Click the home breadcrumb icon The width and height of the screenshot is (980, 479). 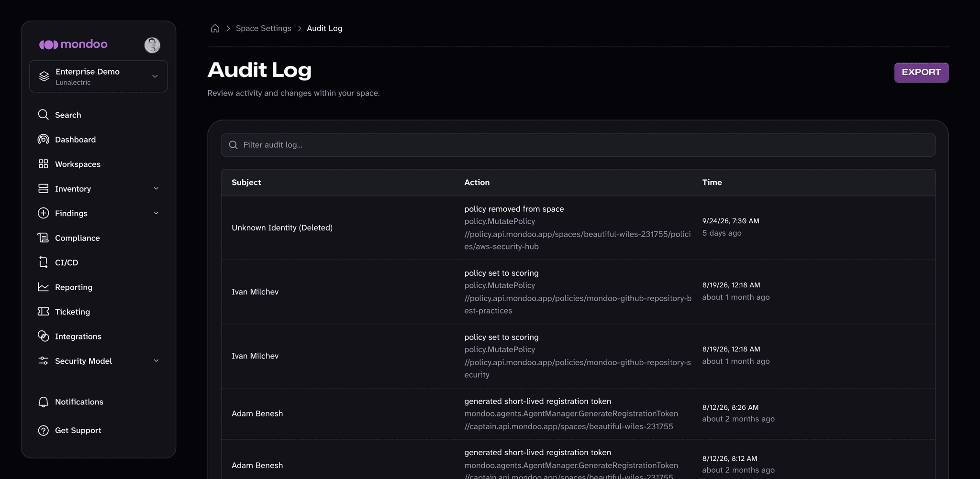click(x=215, y=29)
